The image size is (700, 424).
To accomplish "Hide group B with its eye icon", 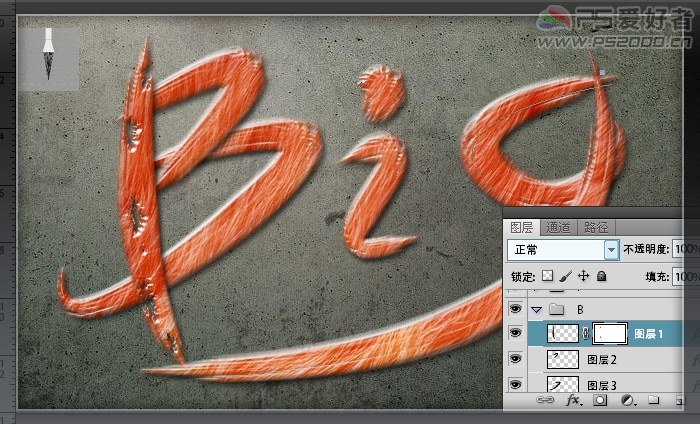I will (516, 309).
